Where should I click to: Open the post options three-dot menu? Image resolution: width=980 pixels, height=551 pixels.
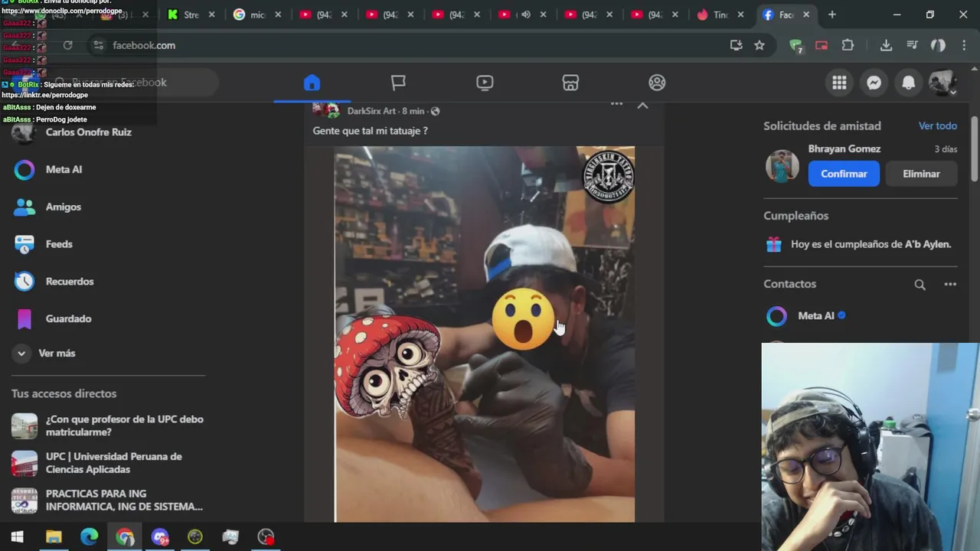point(616,104)
